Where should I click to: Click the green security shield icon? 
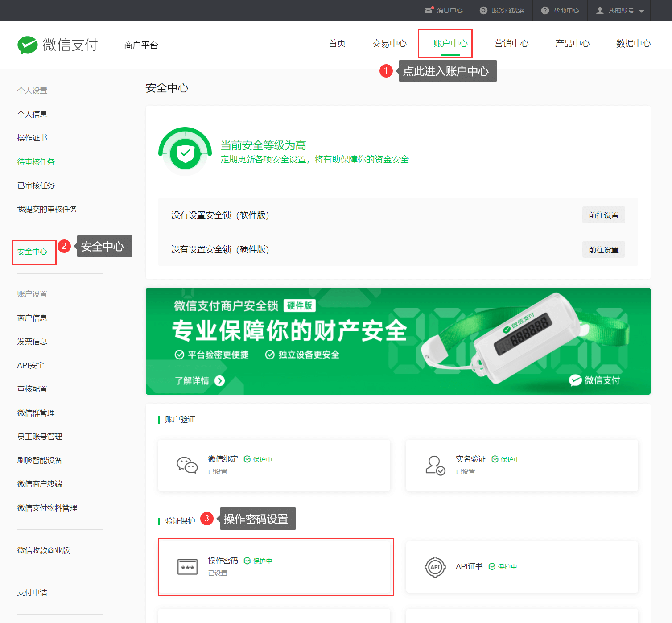click(186, 154)
